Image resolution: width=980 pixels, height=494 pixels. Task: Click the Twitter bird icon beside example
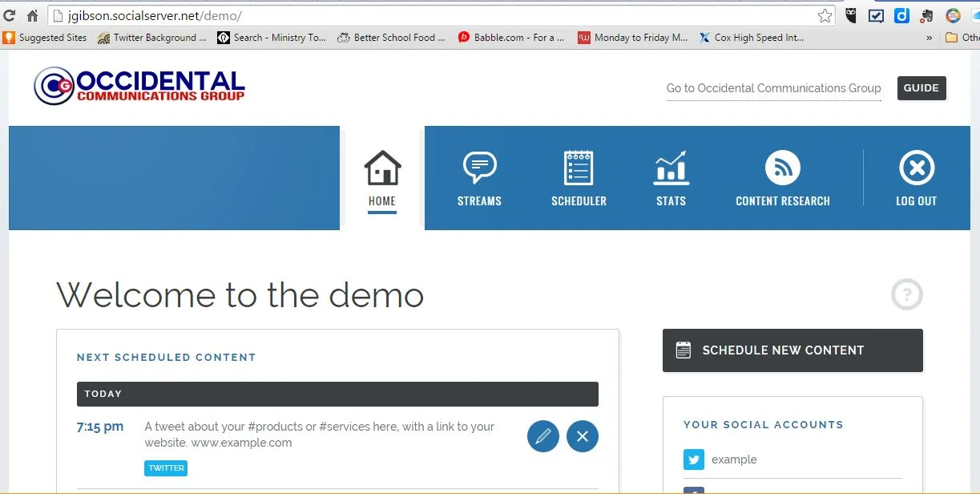(694, 460)
